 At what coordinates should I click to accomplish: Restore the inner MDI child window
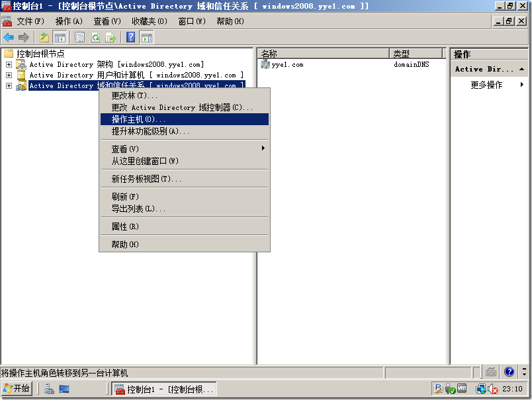(509, 21)
